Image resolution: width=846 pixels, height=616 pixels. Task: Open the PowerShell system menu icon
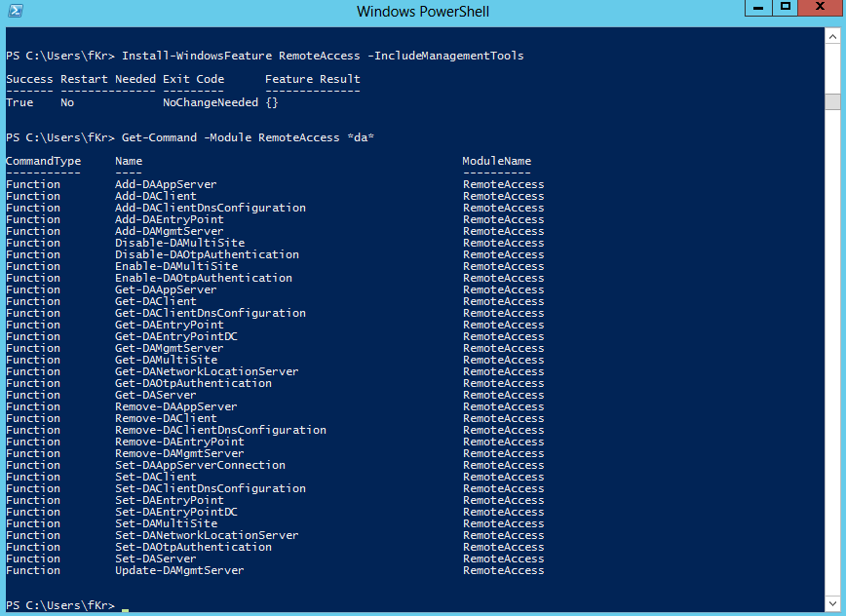[16, 11]
